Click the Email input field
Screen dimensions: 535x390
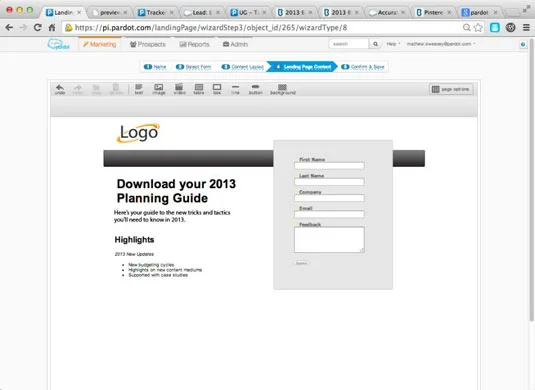point(329,214)
